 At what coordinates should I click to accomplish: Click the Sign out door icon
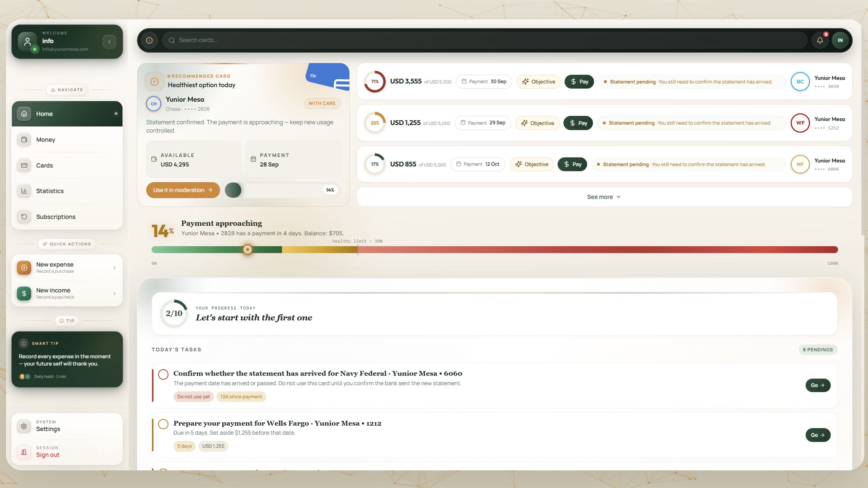point(24,452)
